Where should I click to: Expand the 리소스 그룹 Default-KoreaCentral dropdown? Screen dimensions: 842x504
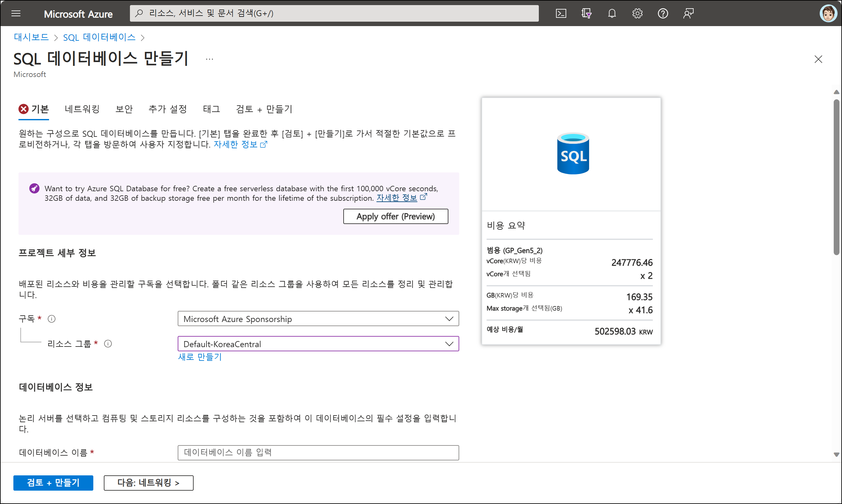pyautogui.click(x=318, y=344)
